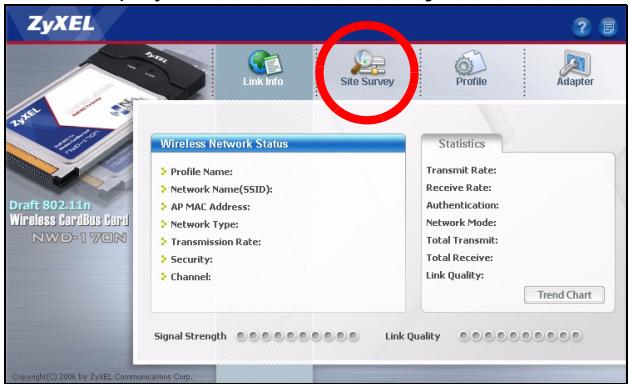Image resolution: width=629 pixels, height=384 pixels.
Task: Click the Total Transmit label
Action: tap(462, 240)
